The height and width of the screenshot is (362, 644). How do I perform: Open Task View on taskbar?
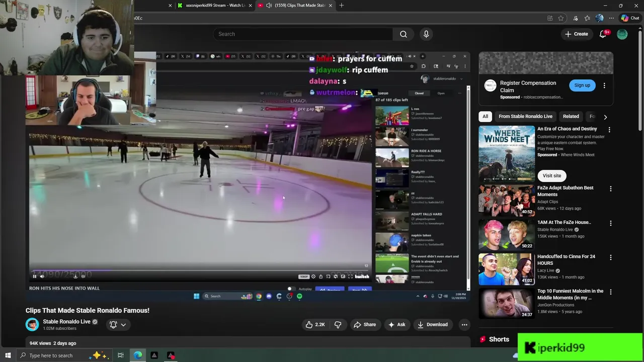(x=121, y=355)
